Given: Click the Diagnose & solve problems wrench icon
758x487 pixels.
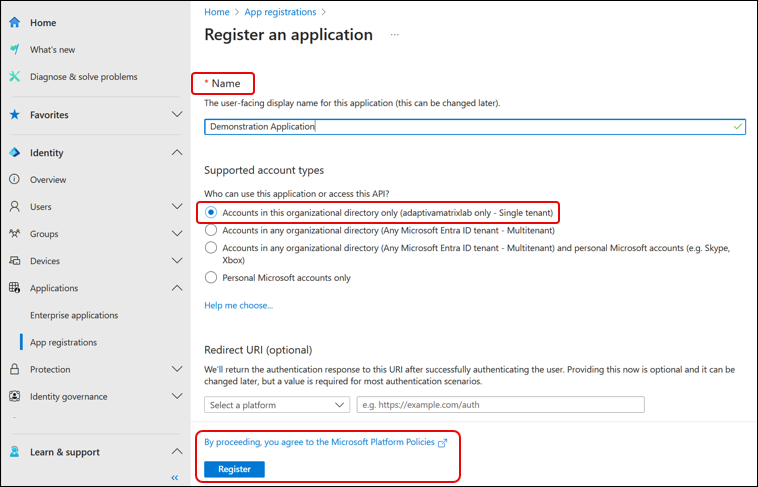Looking at the screenshot, I should [x=15, y=76].
